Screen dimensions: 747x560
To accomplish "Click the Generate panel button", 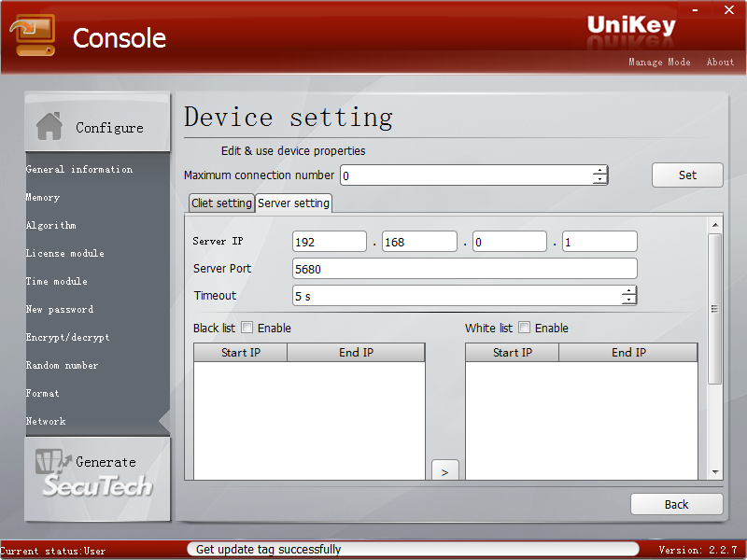I will click(x=97, y=479).
